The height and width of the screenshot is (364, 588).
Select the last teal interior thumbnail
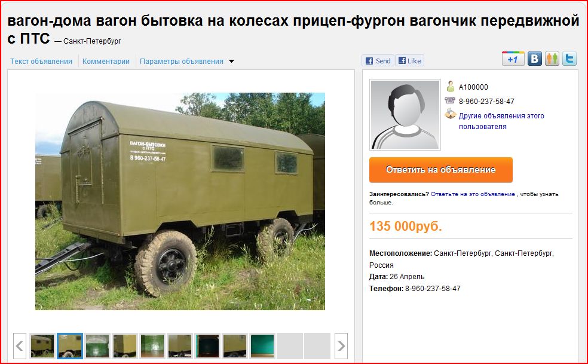click(262, 345)
